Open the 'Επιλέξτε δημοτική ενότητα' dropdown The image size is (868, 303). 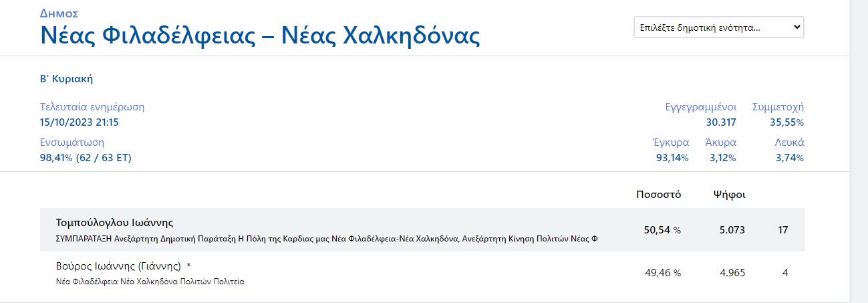click(718, 27)
